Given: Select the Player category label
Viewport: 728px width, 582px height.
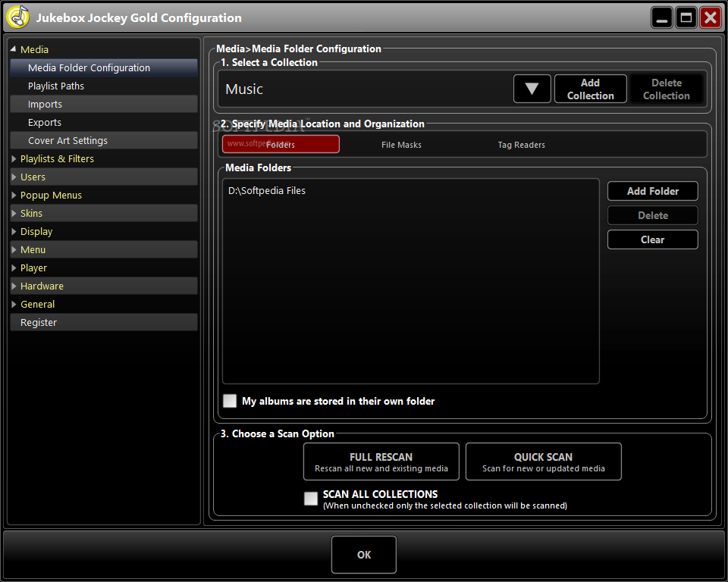Looking at the screenshot, I should (x=33, y=268).
